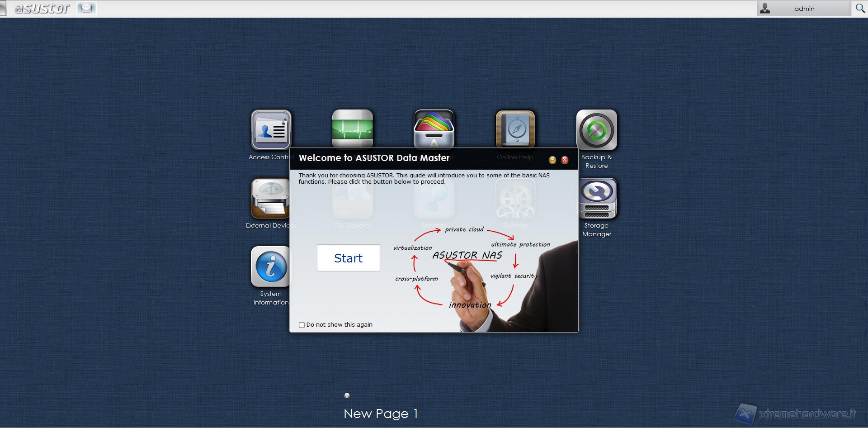Minimize the Welcome dialog with yellow button

(552, 160)
